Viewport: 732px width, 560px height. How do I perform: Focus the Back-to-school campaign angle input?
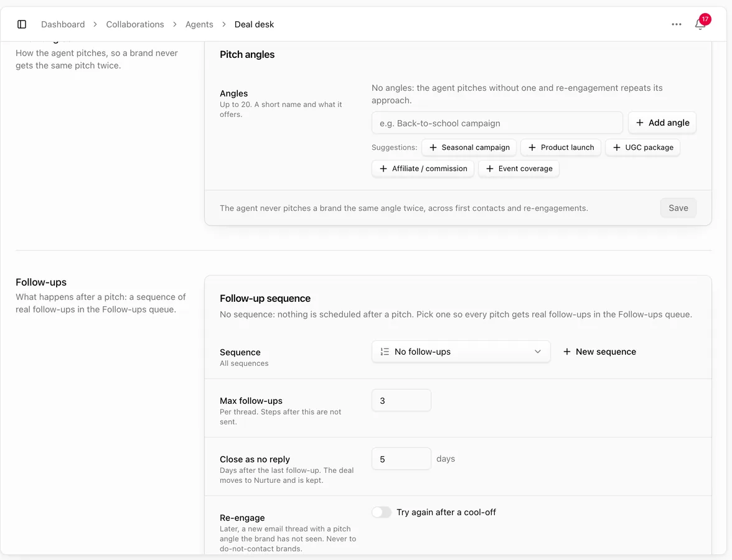pyautogui.click(x=497, y=123)
